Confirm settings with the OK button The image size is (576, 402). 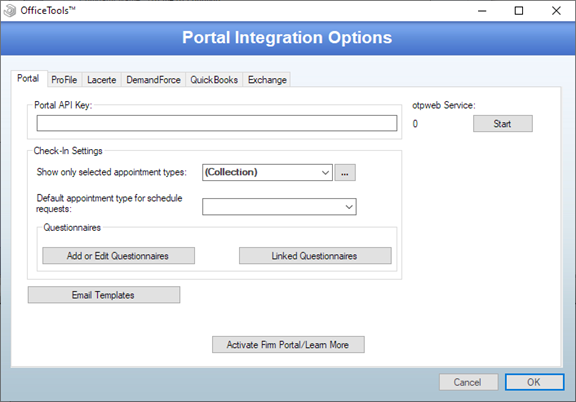pyautogui.click(x=534, y=382)
